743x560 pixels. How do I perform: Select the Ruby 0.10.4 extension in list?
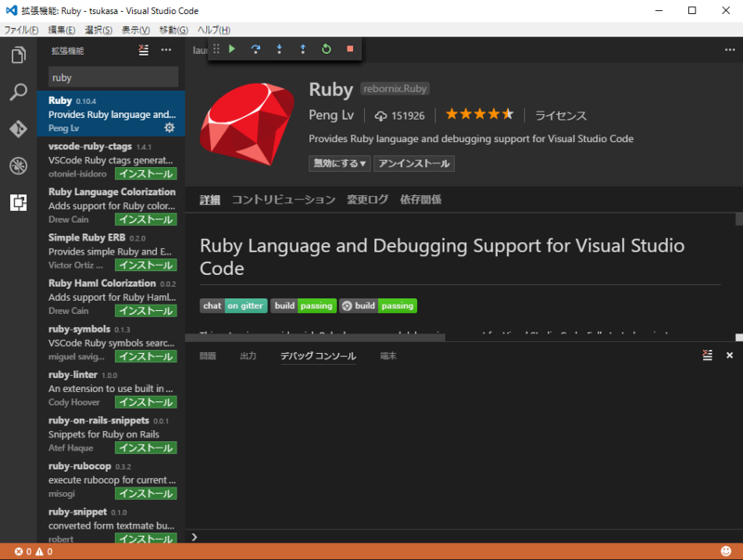tap(111, 113)
